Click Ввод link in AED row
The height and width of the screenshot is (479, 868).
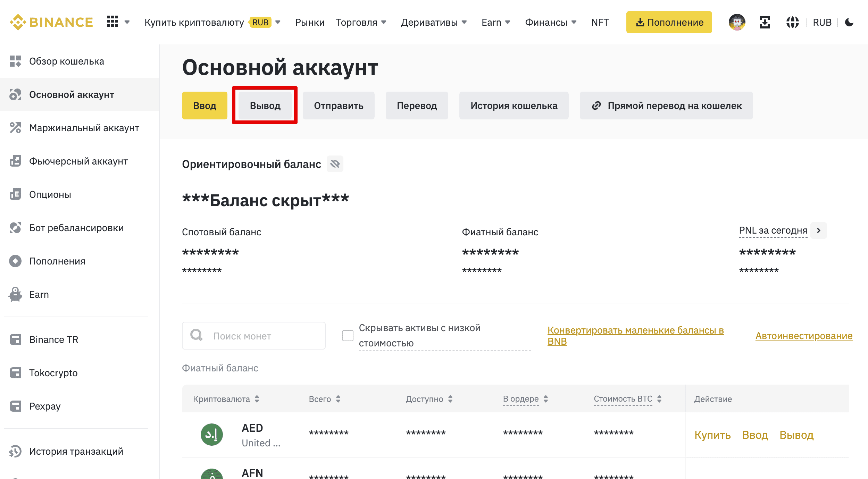coord(755,435)
